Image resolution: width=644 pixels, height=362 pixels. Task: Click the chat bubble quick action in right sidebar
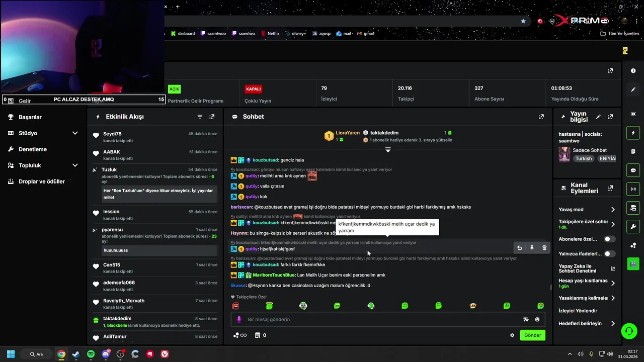633,170
